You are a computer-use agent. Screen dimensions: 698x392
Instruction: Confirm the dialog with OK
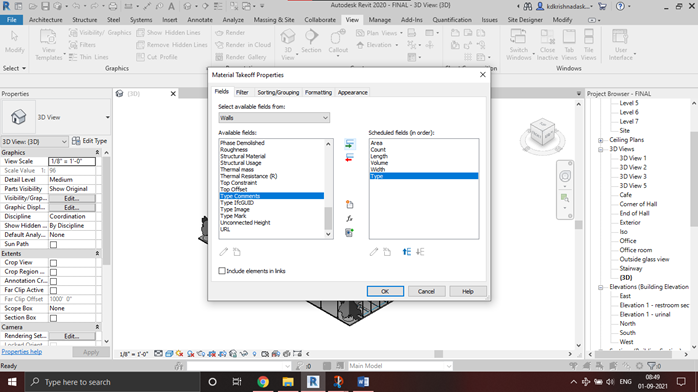click(x=385, y=291)
